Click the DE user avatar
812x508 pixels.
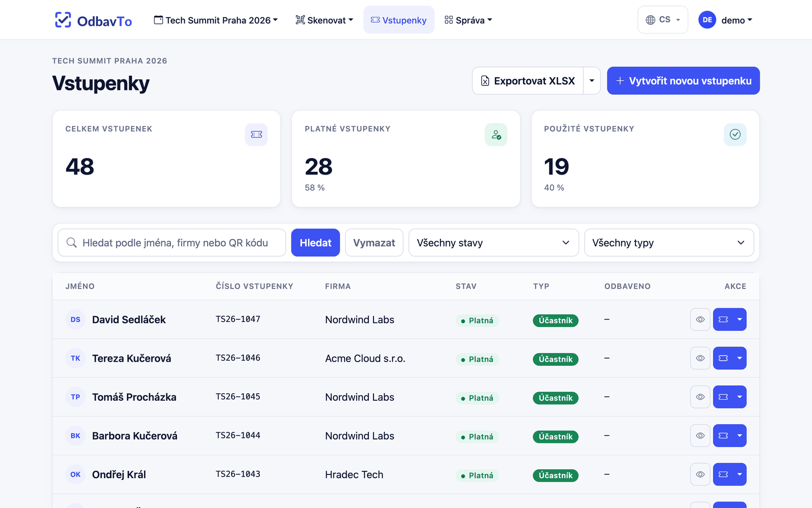707,20
